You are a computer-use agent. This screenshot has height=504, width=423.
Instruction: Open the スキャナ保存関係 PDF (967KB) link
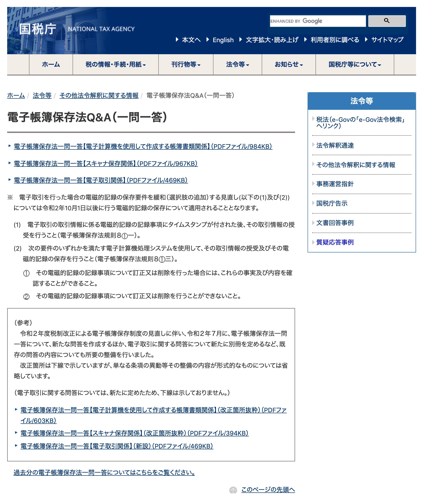pos(106,164)
